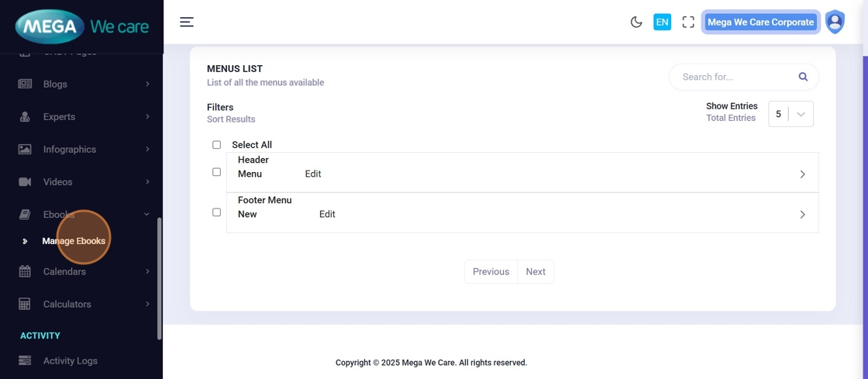Click the sidebar vertical scrollbar
The height and width of the screenshot is (379, 868).
click(x=160, y=277)
